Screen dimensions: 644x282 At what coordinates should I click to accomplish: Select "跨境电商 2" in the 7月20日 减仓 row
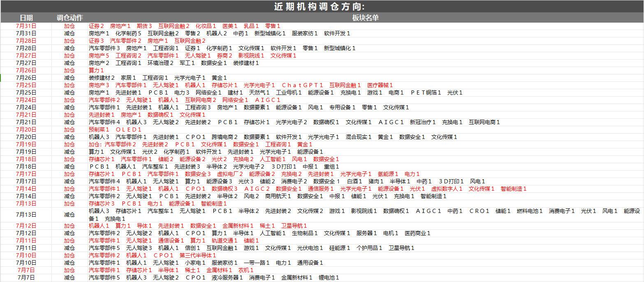pos(225,137)
